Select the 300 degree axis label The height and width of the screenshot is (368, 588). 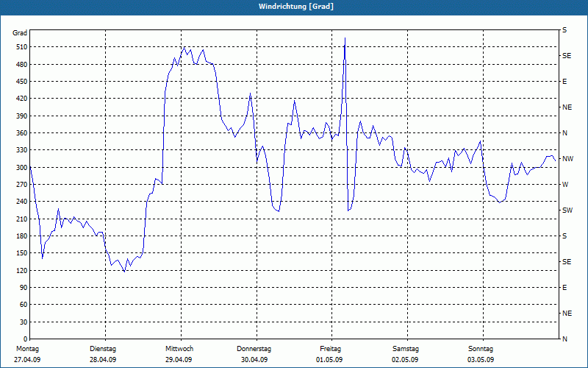(22, 168)
